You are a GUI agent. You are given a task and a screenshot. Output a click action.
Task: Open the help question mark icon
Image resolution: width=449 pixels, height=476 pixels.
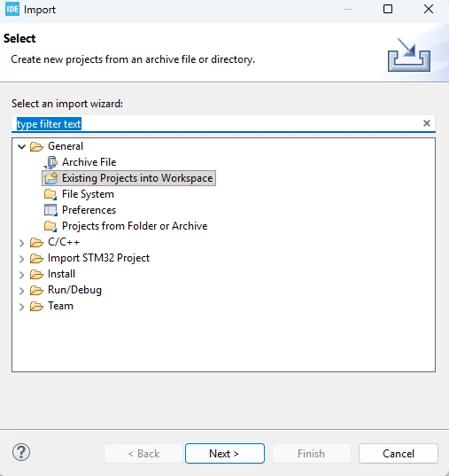[x=21, y=452]
